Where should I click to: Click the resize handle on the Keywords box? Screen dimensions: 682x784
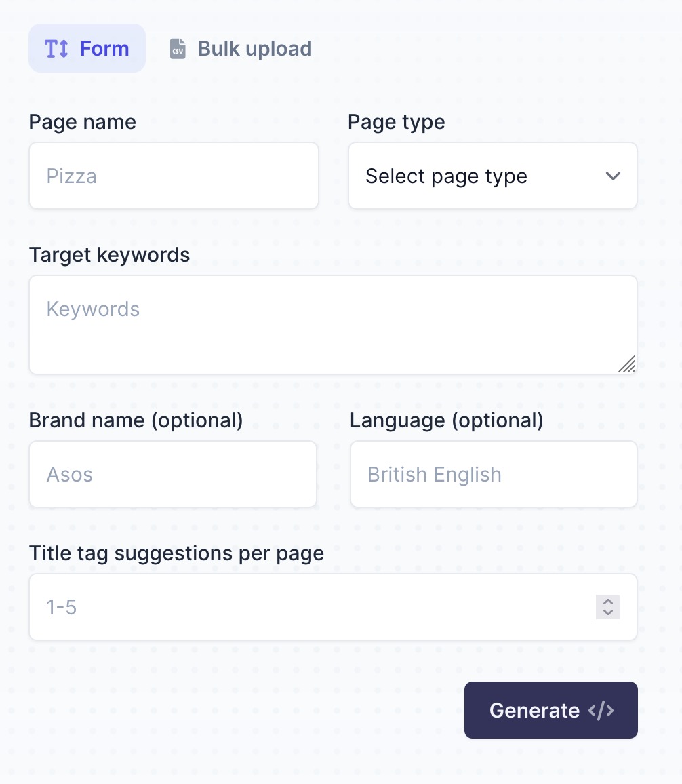(x=628, y=365)
